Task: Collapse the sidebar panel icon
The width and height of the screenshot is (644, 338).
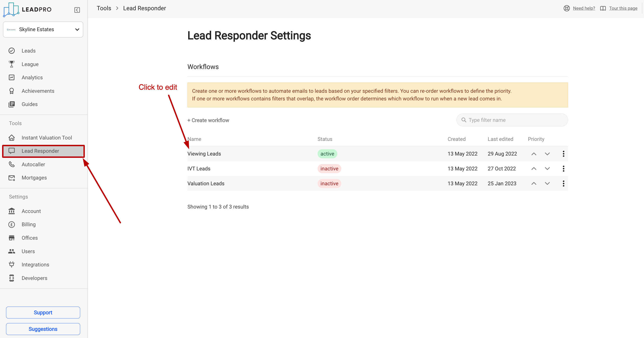Action: coord(77,10)
